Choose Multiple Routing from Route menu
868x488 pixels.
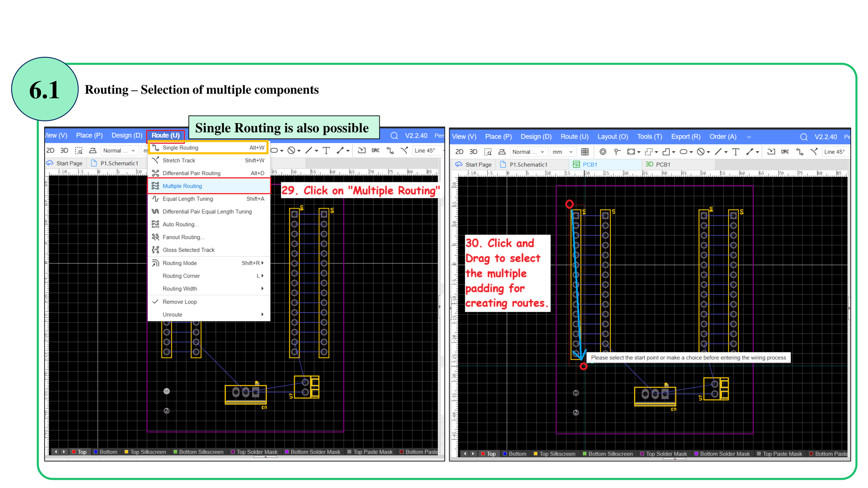pos(209,186)
